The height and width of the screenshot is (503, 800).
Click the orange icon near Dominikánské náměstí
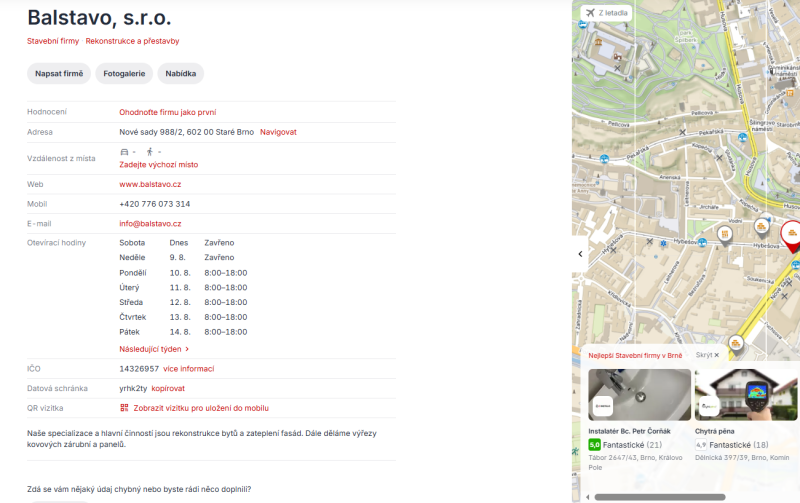point(790,93)
